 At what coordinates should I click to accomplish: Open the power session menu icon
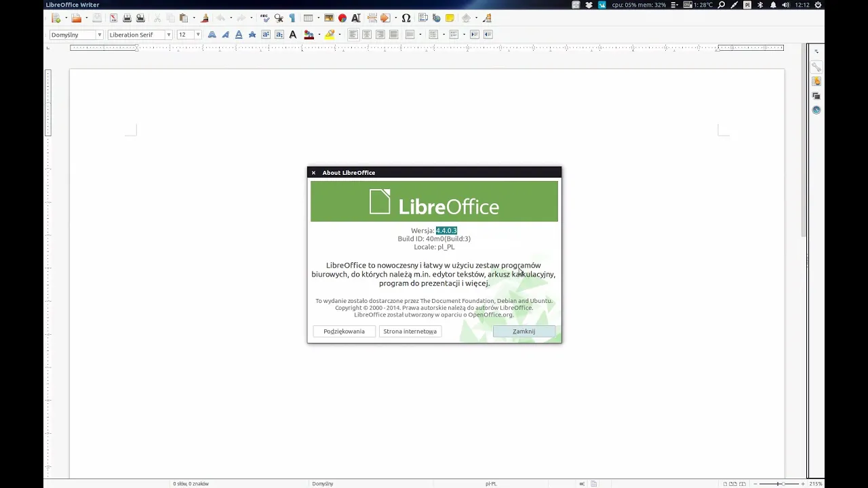point(818,5)
